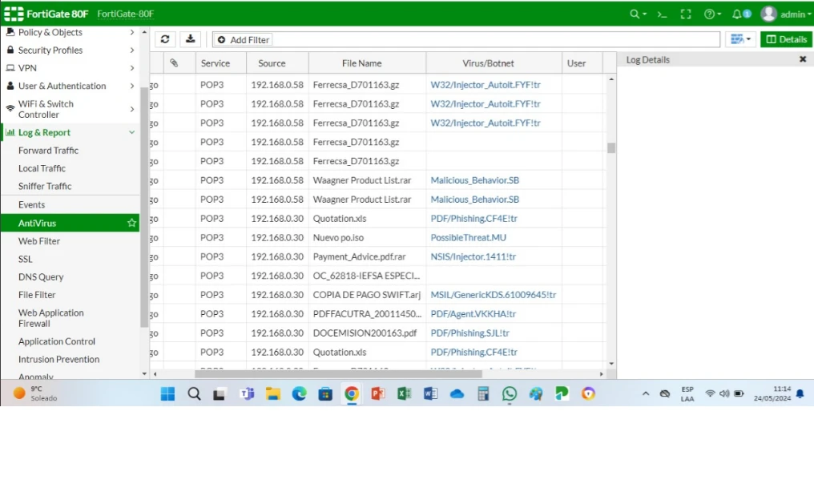Click the Malicious_Behavior.SB link
814x504 pixels.
tap(474, 180)
